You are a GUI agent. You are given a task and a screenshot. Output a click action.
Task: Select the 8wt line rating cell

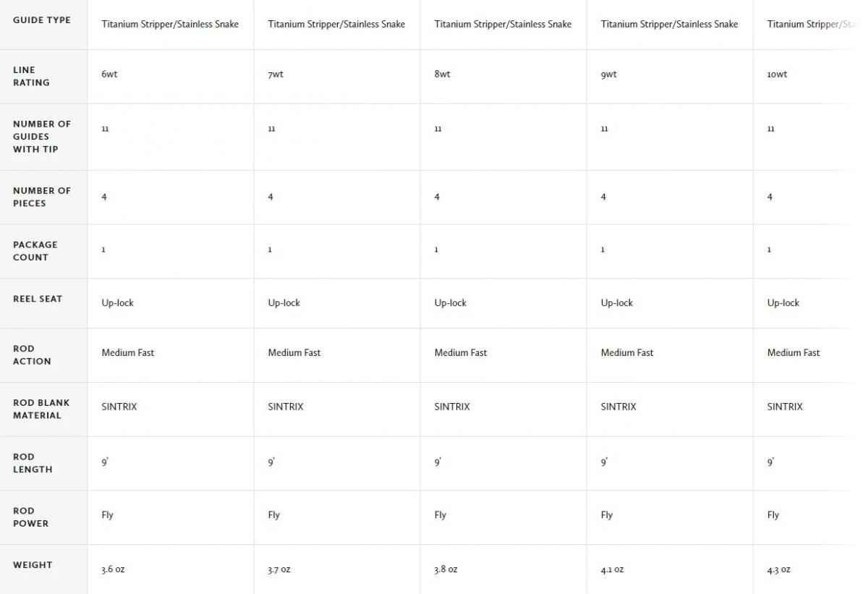click(x=442, y=75)
